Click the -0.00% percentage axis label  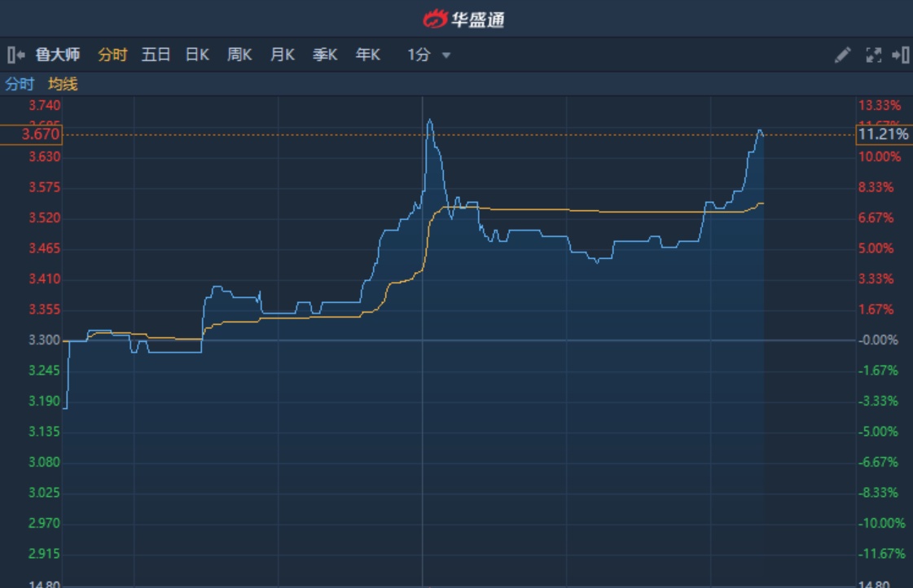878,340
